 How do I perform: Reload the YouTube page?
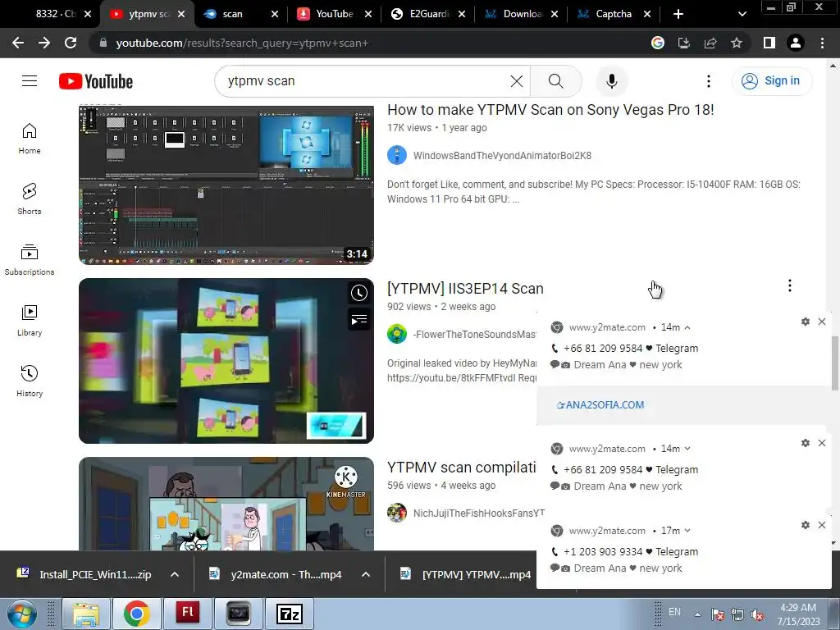click(71, 43)
